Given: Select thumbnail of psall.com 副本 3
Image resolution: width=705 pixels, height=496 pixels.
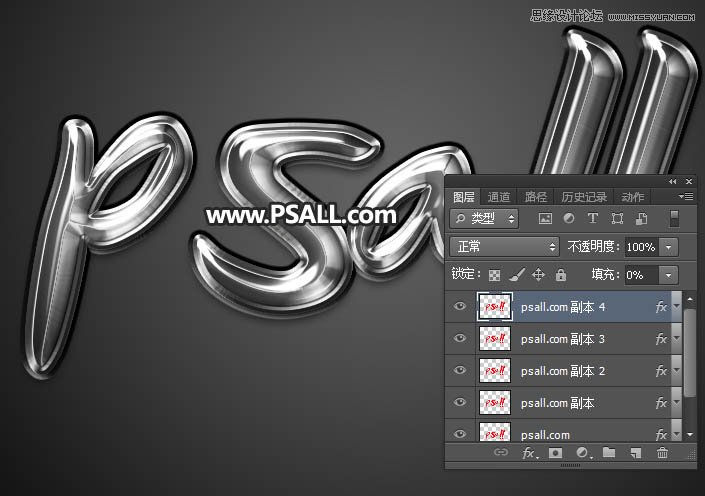Looking at the screenshot, I should (495, 339).
